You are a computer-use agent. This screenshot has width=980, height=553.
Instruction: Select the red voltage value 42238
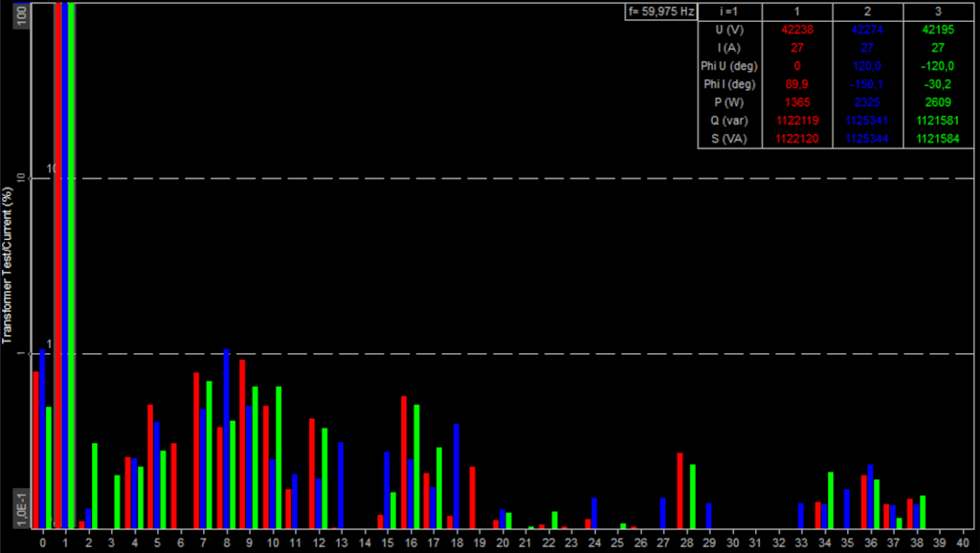click(797, 30)
